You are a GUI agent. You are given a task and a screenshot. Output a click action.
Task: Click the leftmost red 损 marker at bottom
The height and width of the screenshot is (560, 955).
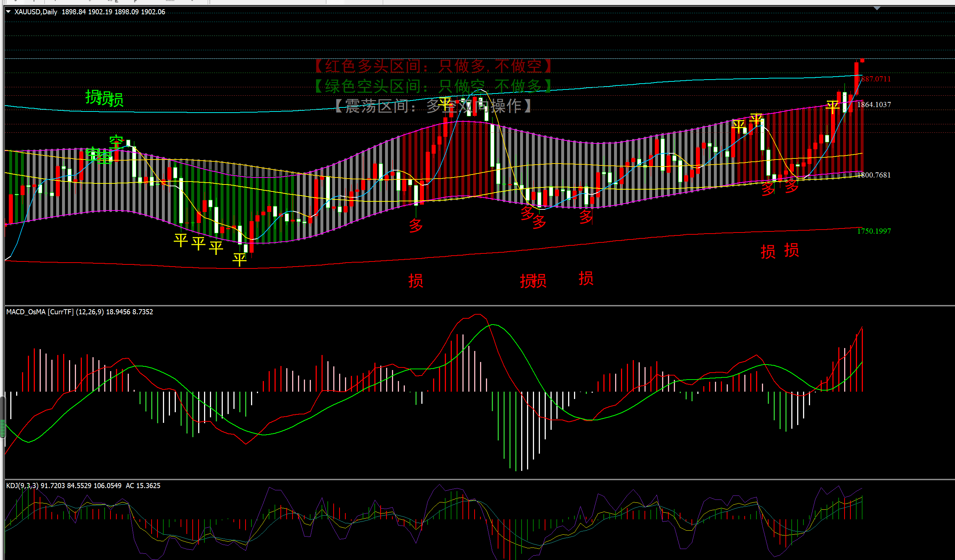point(416,281)
